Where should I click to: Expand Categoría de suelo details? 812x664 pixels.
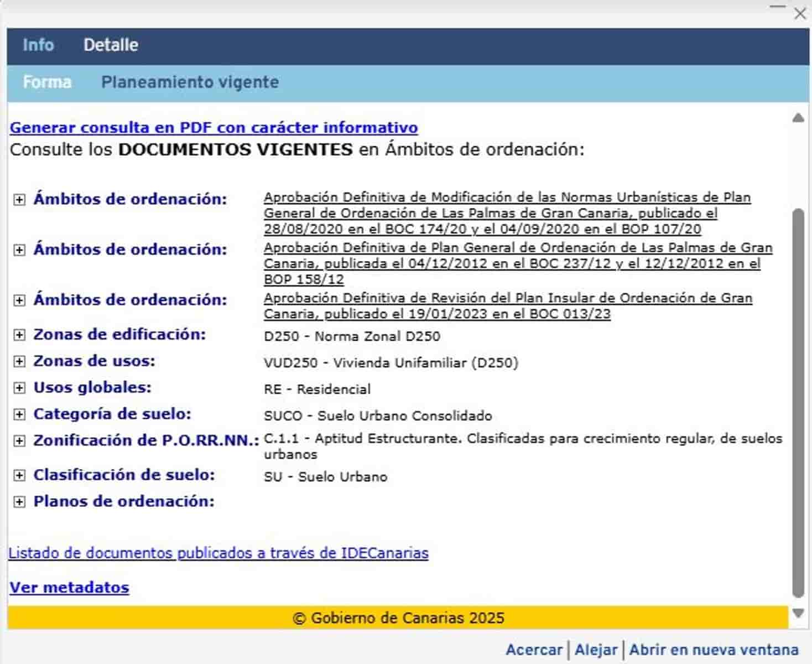pos(19,415)
